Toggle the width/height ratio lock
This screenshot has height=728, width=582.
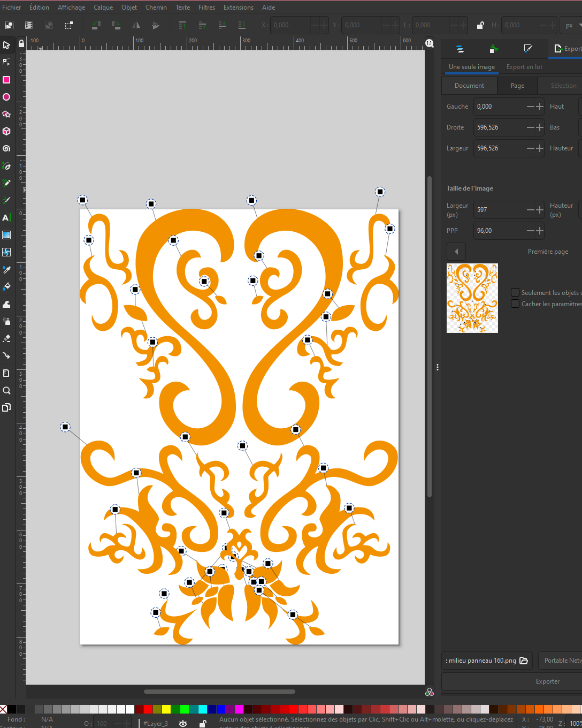(480, 25)
